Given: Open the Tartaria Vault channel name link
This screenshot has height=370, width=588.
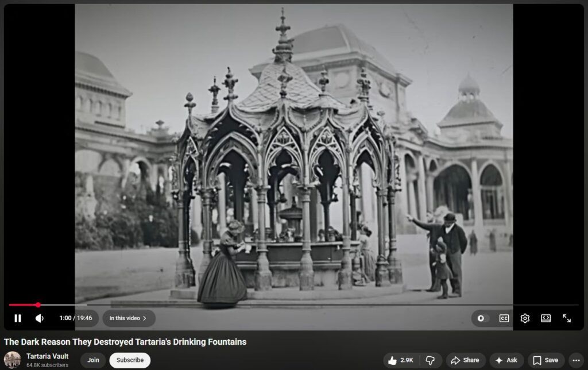Looking at the screenshot, I should [x=47, y=356].
